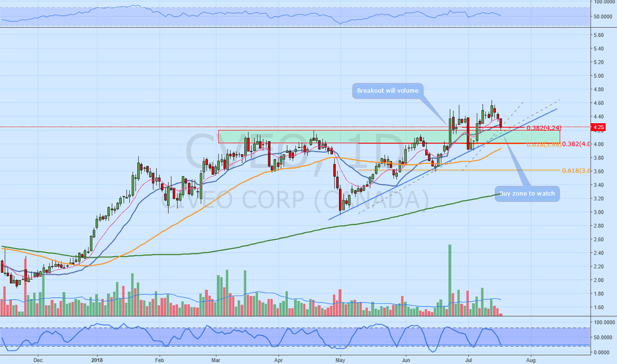The width and height of the screenshot is (617, 364).
Task: Click the 1.80 price axis label
Action: [598, 294]
